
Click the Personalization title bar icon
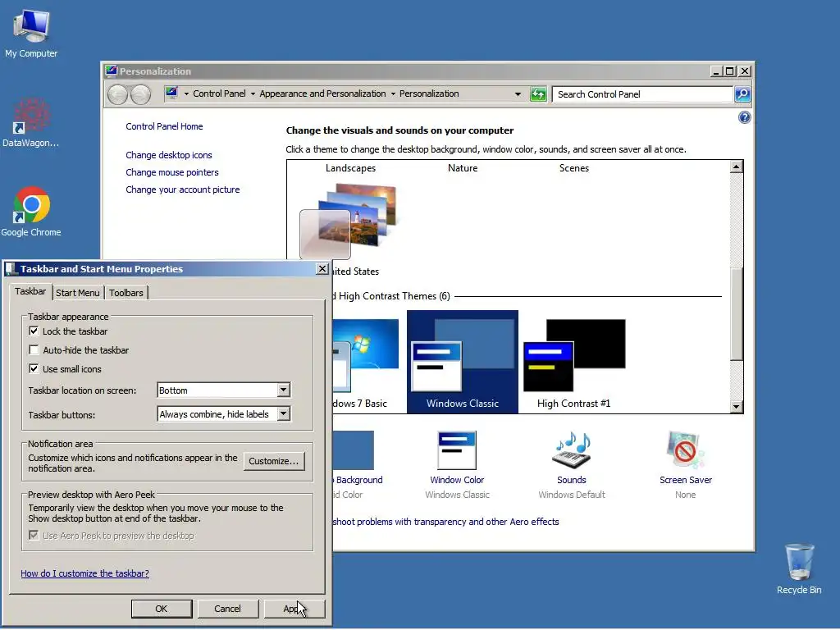click(x=111, y=71)
